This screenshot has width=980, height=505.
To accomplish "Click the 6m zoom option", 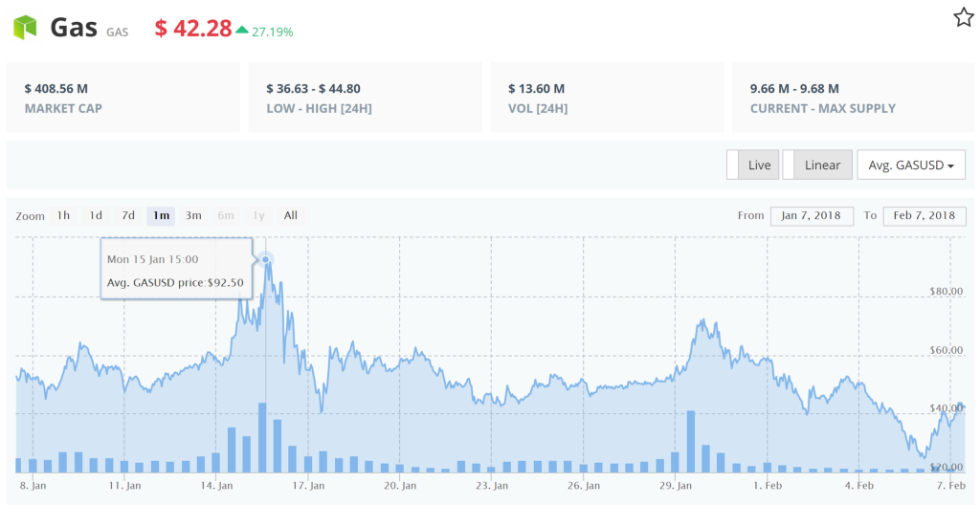I will [x=226, y=215].
